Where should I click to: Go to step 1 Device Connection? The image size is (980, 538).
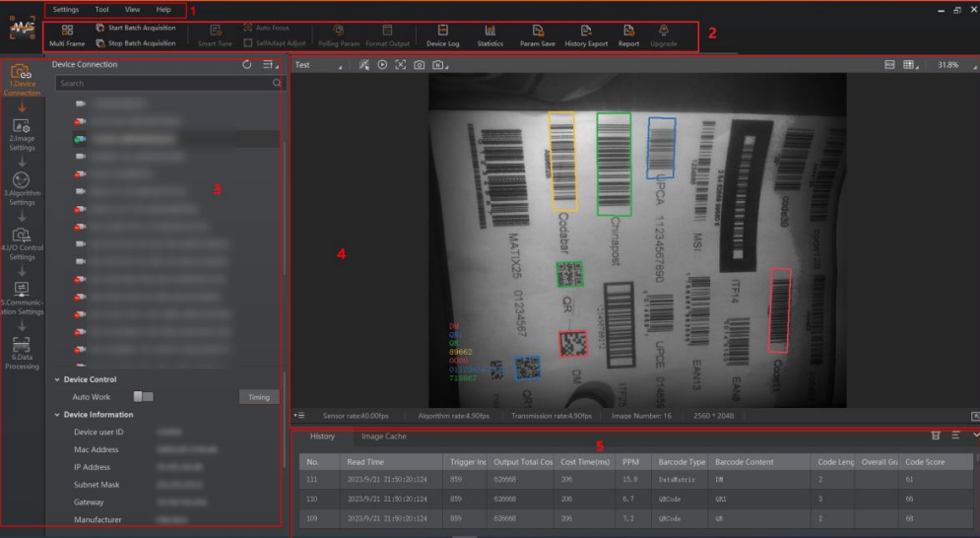click(x=22, y=80)
